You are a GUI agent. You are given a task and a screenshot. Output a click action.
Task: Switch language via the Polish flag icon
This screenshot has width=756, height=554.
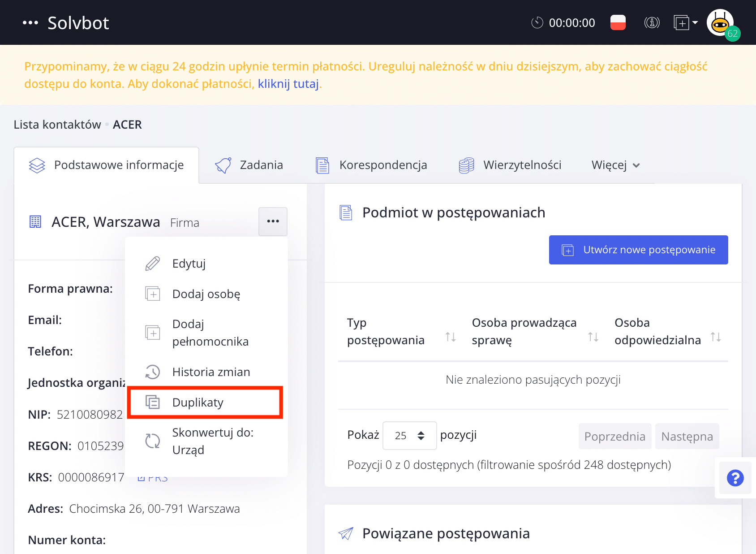click(618, 22)
